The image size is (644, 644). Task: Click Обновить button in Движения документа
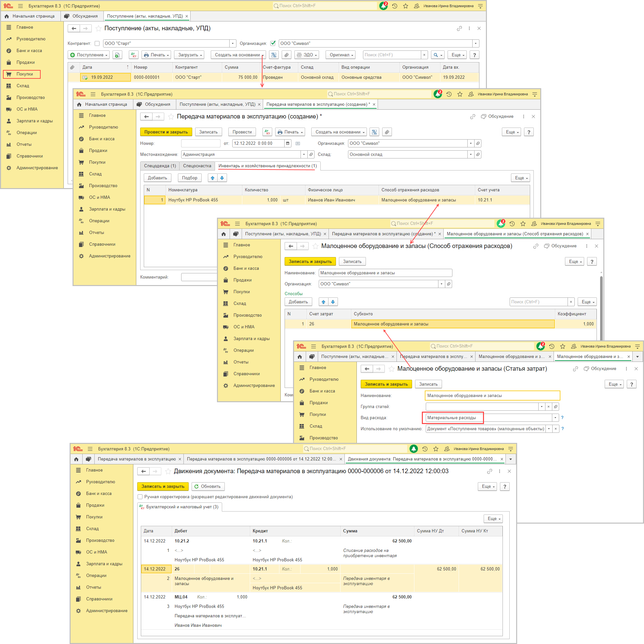208,486
